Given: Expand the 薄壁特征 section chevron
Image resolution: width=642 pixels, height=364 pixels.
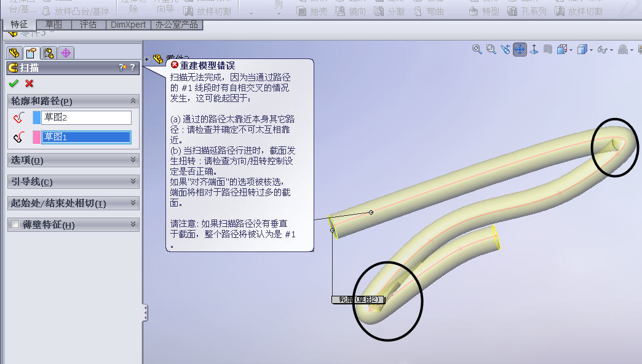Looking at the screenshot, I should tap(133, 224).
